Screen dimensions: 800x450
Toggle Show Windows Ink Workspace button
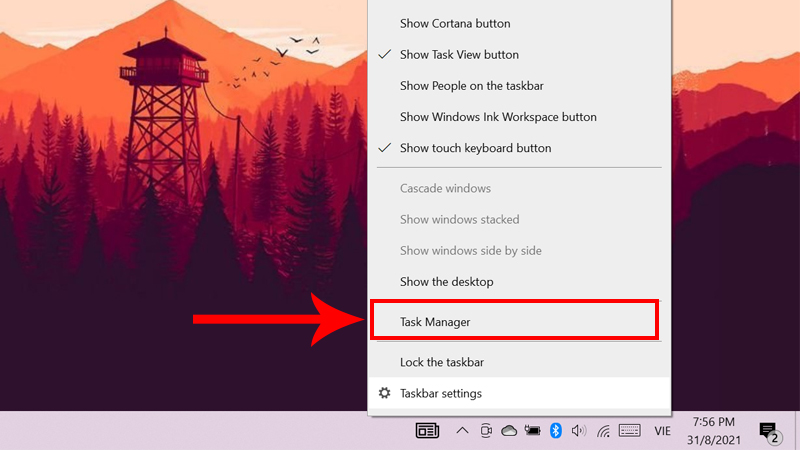[519, 117]
